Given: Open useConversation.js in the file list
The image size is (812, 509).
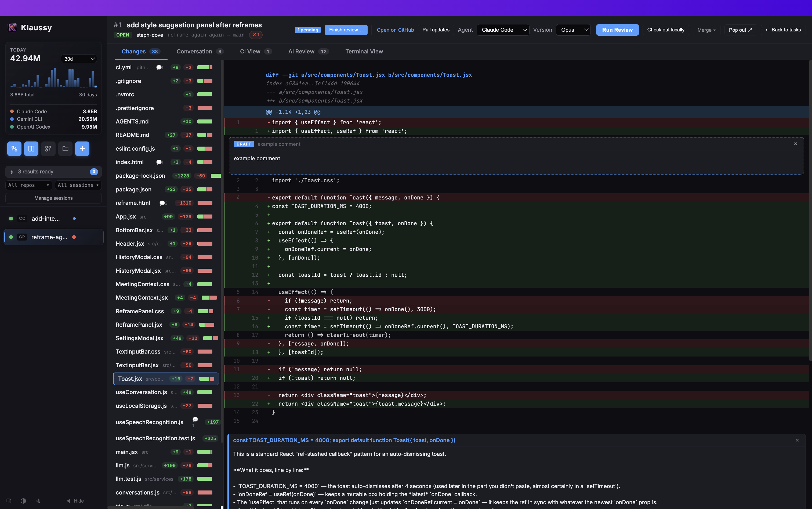Looking at the screenshot, I should pos(166,392).
